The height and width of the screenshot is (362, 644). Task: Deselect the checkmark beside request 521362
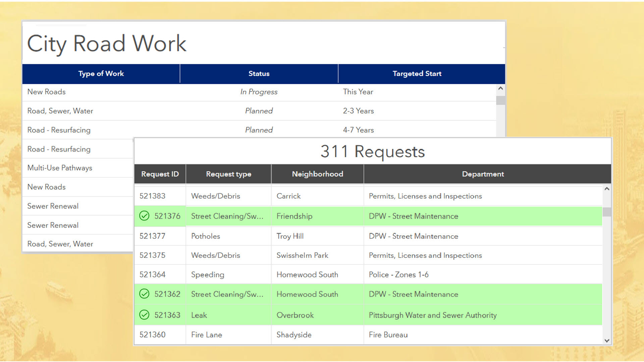[144, 294]
